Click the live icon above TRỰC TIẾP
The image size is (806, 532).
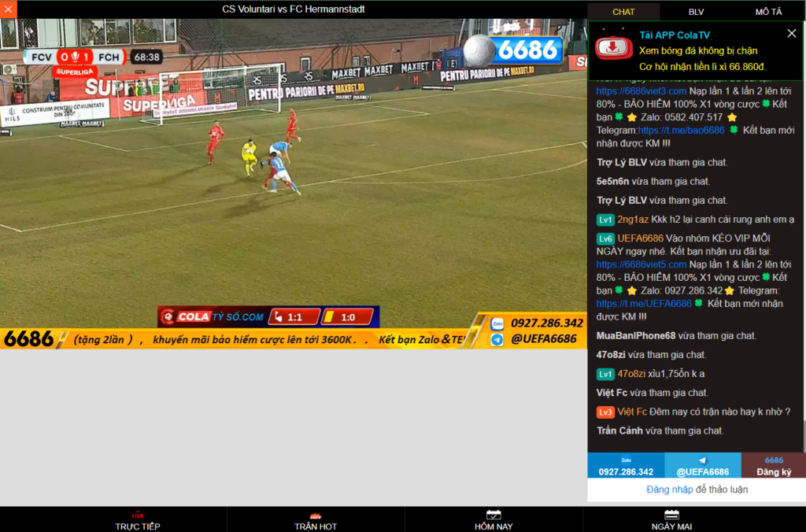[137, 515]
